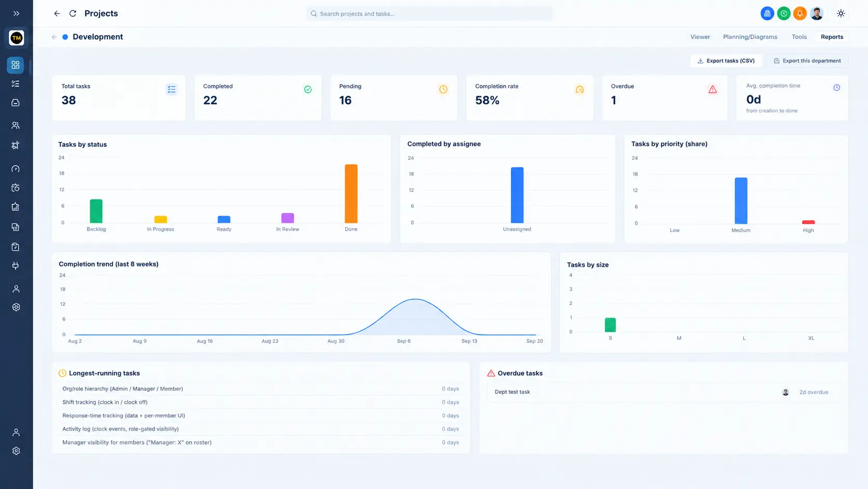868x489 pixels.
Task: Open the calendar clock icon in sidebar
Action: pos(16,188)
